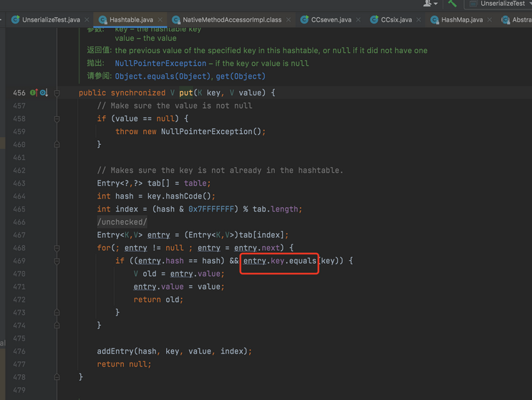This screenshot has width=532, height=400.
Task: Click the fold end marker on line 478
Action: 57,377
